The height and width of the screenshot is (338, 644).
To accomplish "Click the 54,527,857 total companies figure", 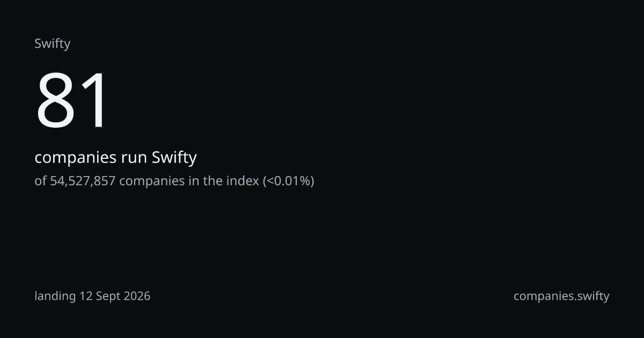I will tap(83, 181).
